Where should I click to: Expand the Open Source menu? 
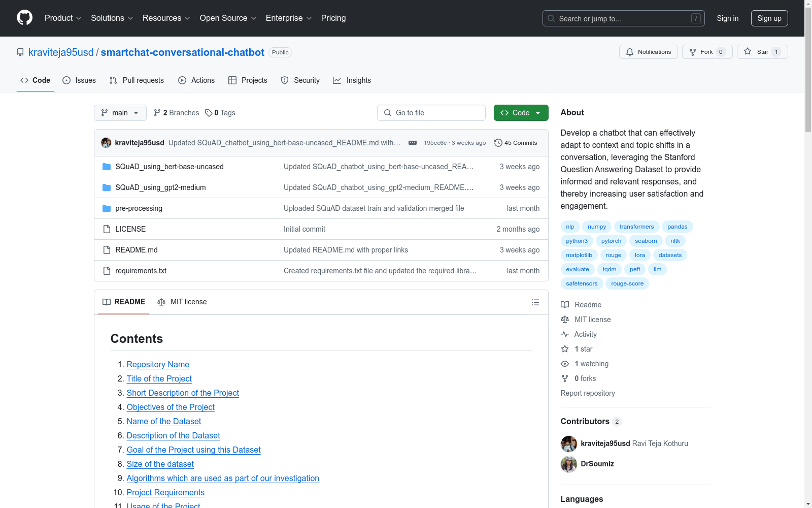point(228,18)
